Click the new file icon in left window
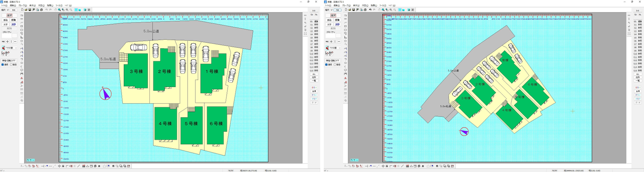 coord(22,10)
